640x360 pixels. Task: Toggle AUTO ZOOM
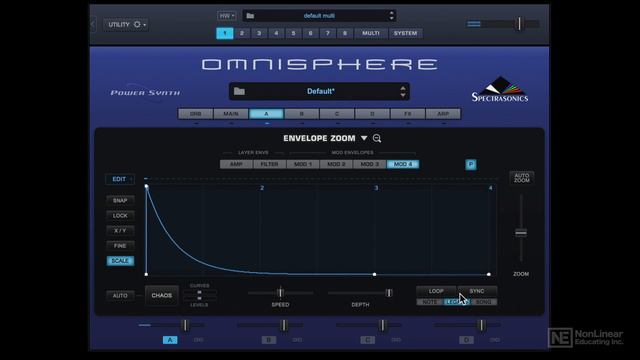522,178
